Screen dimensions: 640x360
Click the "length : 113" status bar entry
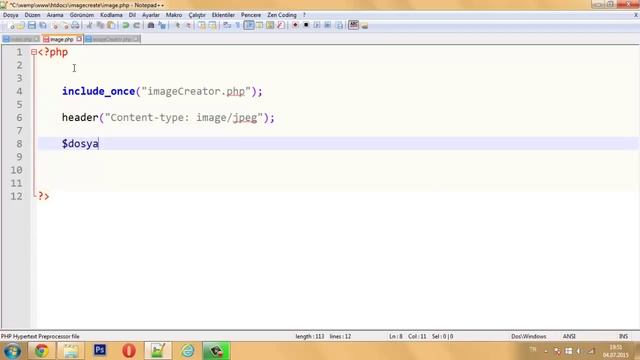coord(309,336)
